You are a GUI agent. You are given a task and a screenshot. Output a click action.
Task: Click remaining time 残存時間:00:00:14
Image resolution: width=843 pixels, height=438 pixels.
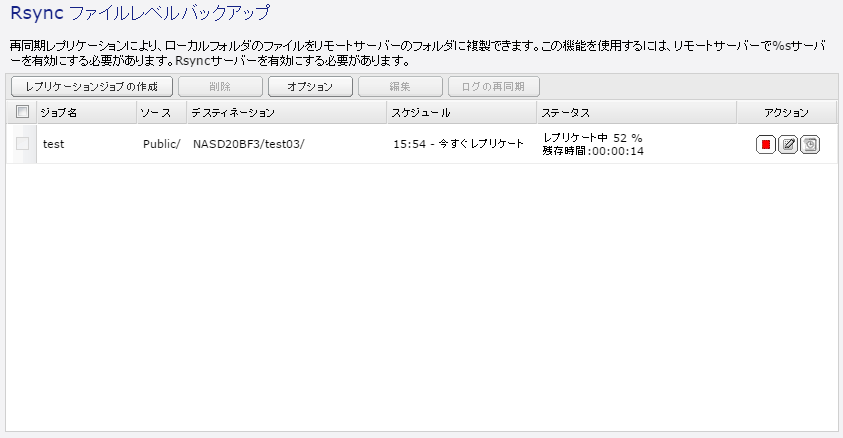click(x=592, y=151)
